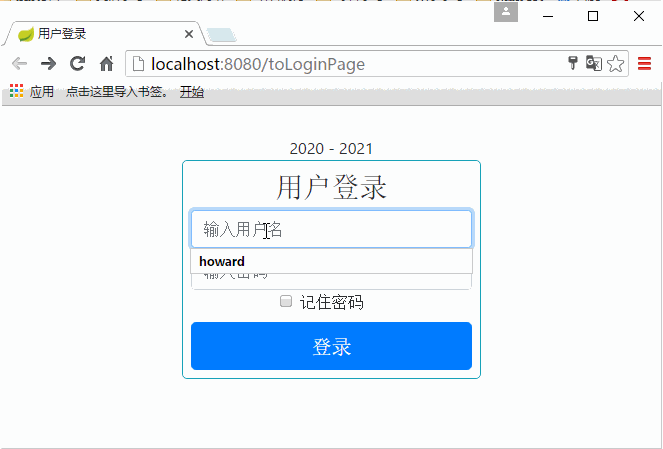Click 点击这里导入书签 import bookmarks text
Screen dimensions: 663x449
[x=117, y=92]
